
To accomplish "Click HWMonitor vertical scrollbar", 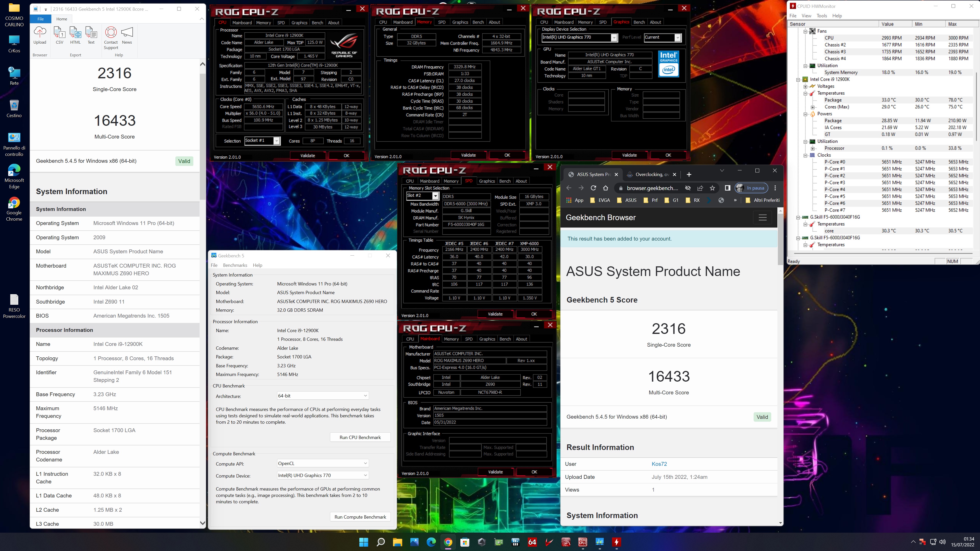I will coord(976,106).
